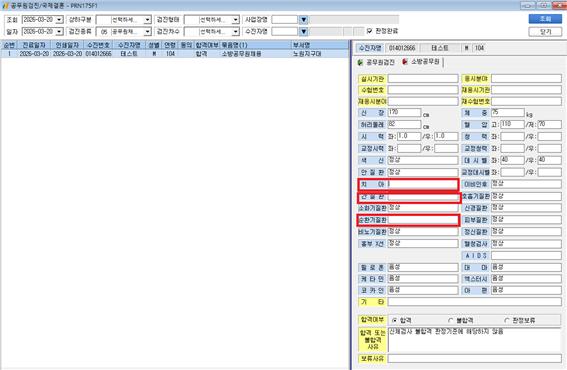This screenshot has height=370, width=567.
Task: Open the 상하구분 dropdown
Action: coord(147,20)
